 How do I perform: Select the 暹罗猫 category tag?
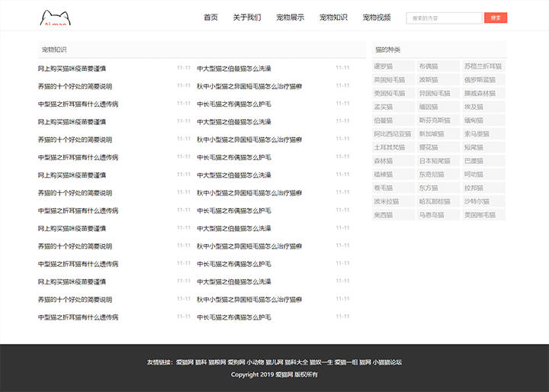383,66
